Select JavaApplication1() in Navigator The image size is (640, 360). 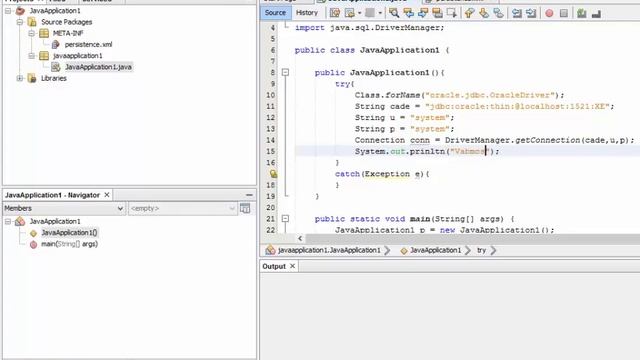(69, 233)
